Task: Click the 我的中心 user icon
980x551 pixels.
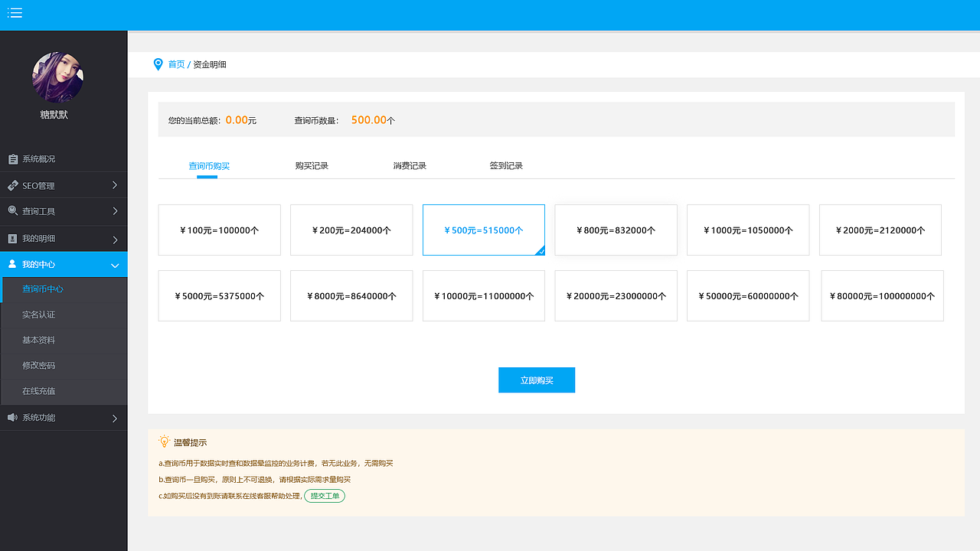Action: tap(12, 264)
